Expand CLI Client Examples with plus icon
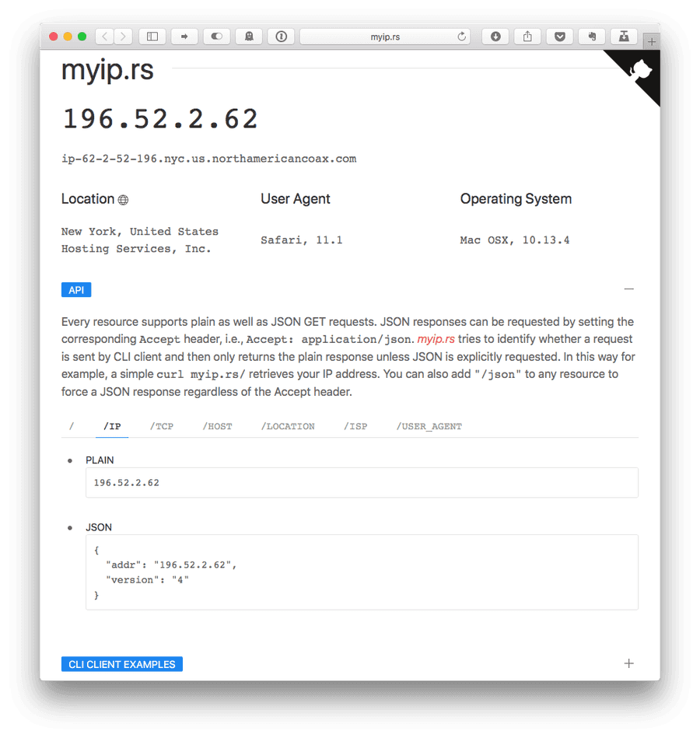The height and width of the screenshot is (738, 700). click(629, 663)
